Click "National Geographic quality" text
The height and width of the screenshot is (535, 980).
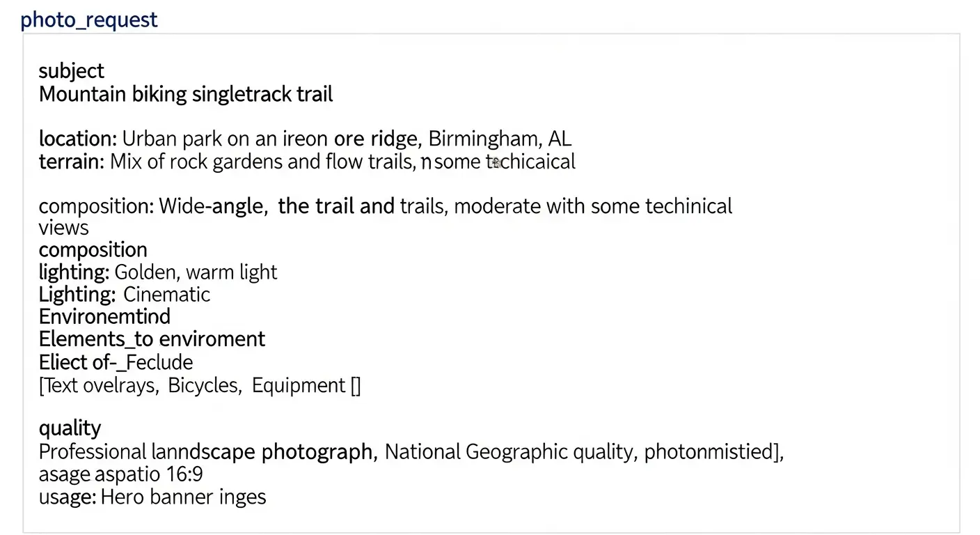click(509, 452)
